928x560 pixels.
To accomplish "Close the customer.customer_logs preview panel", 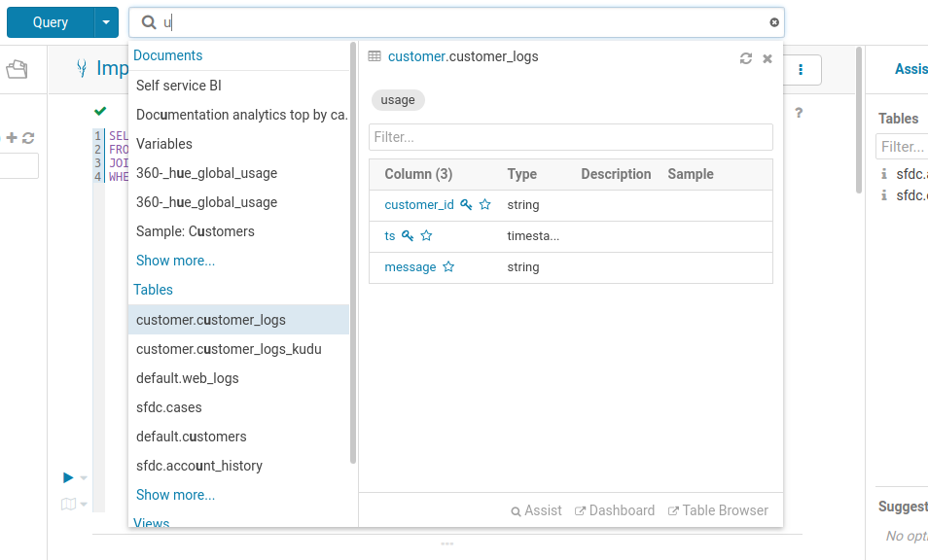I will tap(767, 58).
